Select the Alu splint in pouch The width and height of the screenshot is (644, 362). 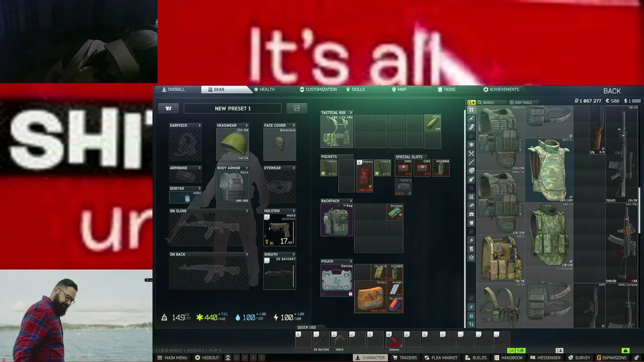click(x=395, y=305)
